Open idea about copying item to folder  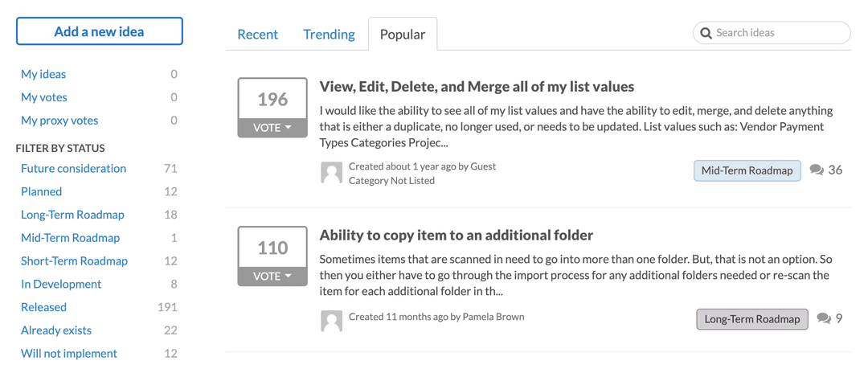pos(456,236)
